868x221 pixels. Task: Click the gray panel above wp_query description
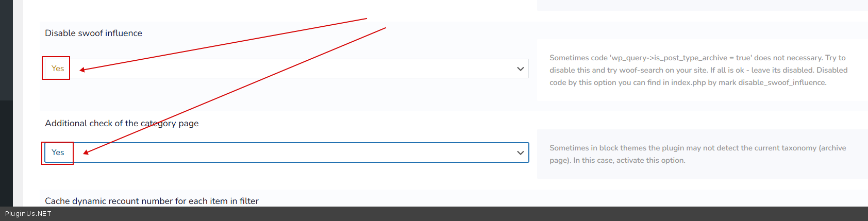pos(703,5)
